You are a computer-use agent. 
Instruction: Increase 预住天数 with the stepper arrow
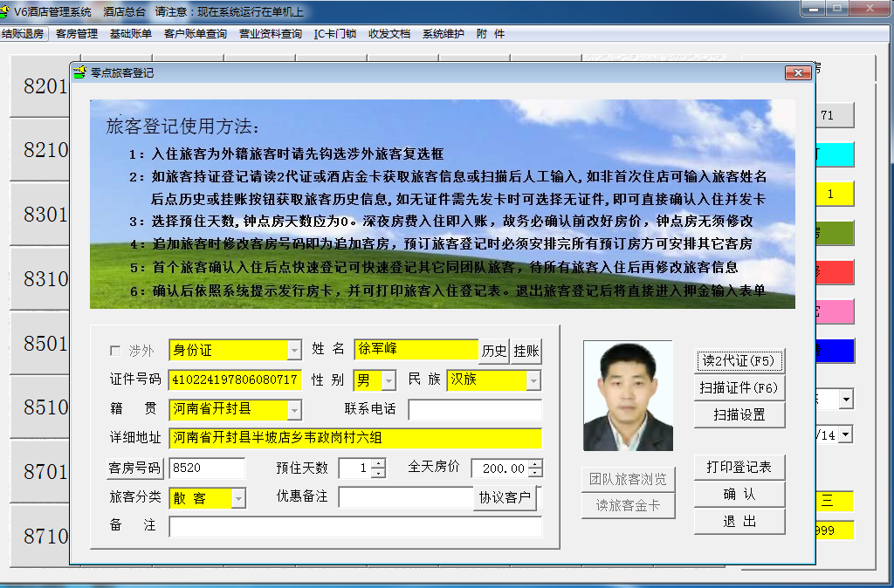pos(378,463)
